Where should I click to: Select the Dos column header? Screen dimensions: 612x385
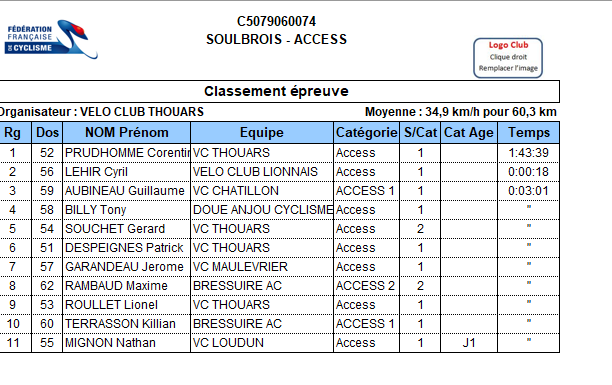coord(47,132)
